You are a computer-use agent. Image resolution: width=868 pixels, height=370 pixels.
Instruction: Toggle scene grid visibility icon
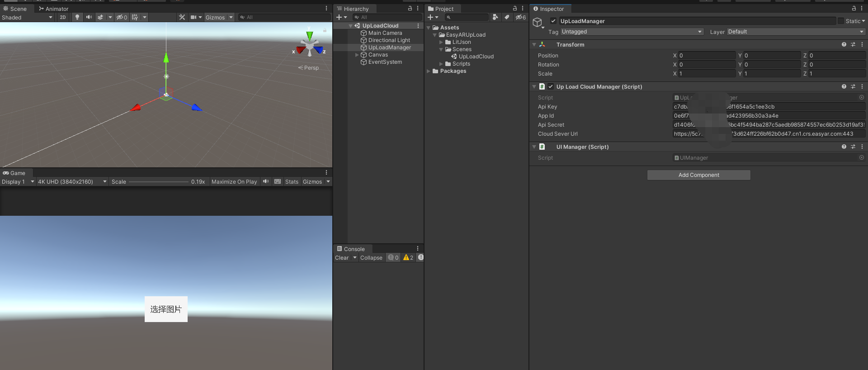(135, 17)
